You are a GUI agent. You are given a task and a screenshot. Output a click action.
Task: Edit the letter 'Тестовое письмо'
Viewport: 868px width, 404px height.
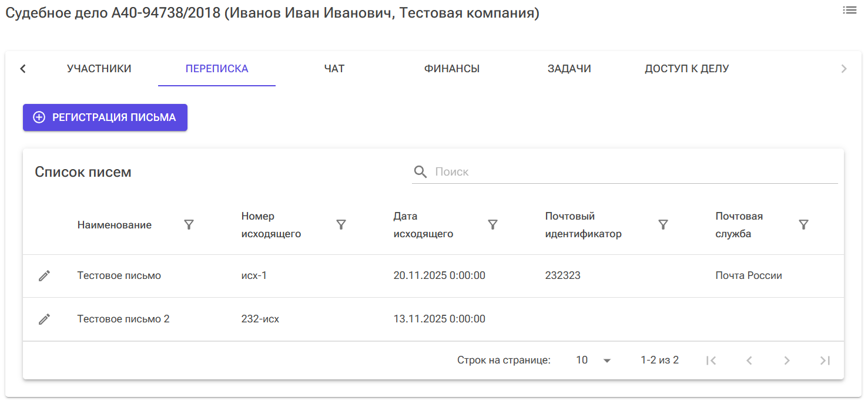pos(44,275)
